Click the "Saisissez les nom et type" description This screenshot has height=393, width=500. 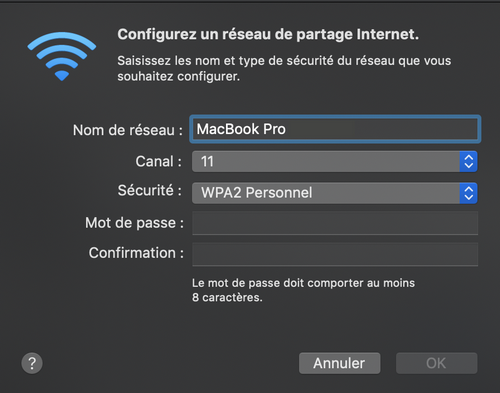click(x=284, y=69)
